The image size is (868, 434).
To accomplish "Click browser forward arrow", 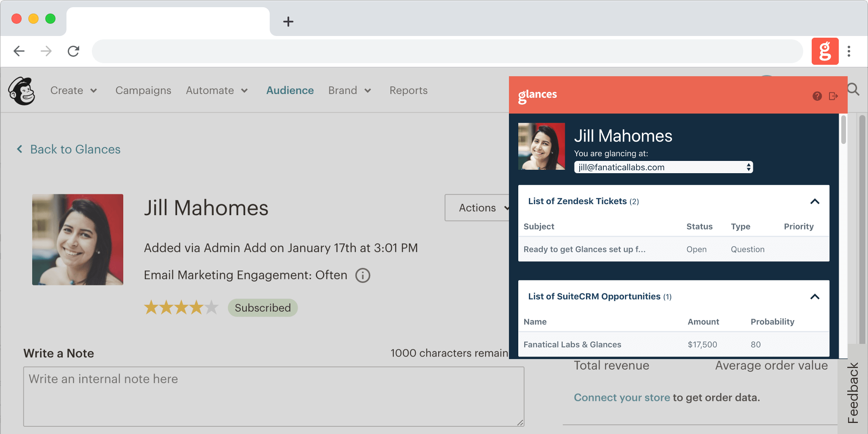I will click(x=46, y=51).
